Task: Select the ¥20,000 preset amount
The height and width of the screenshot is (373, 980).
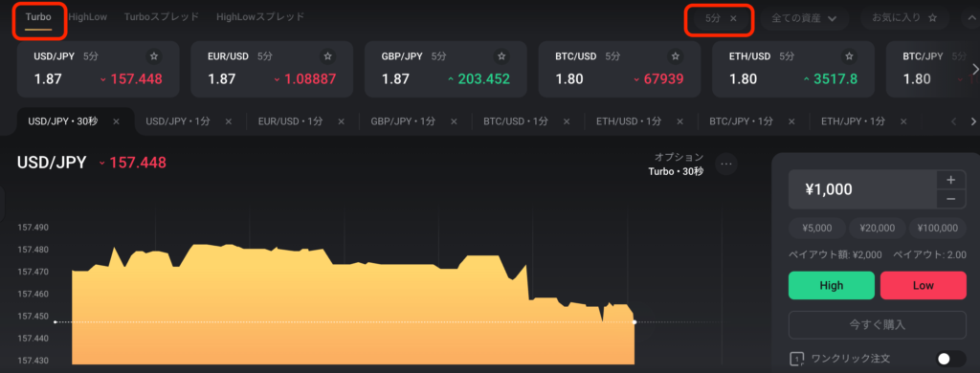Action: [x=878, y=228]
